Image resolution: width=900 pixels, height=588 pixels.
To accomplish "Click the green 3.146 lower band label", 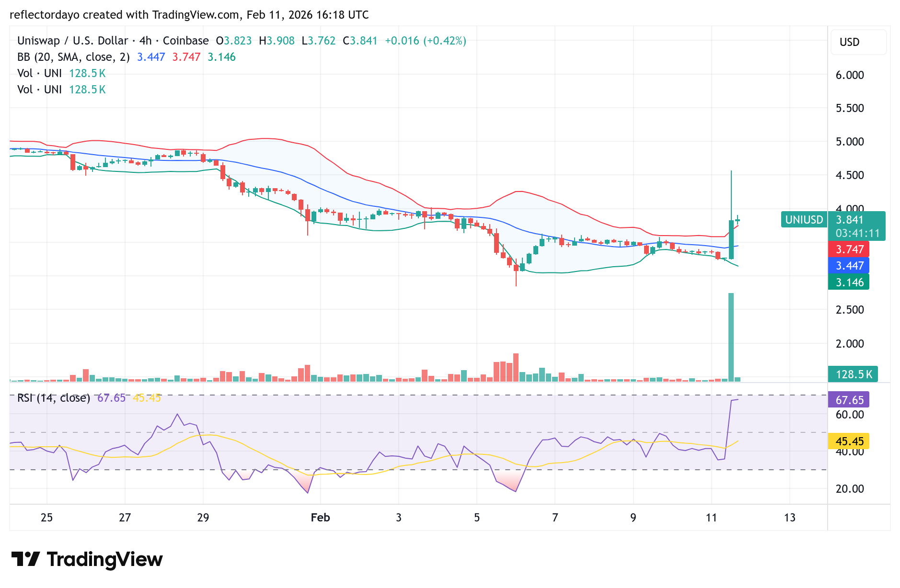I will tap(849, 282).
